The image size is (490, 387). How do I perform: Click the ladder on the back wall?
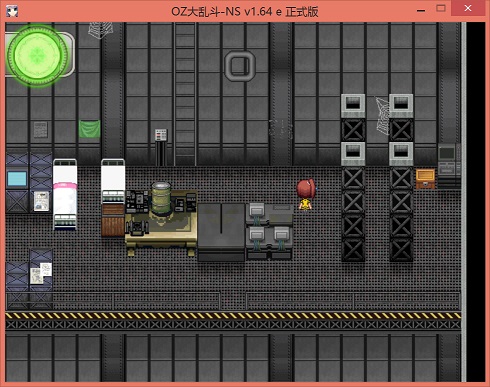[x=185, y=94]
